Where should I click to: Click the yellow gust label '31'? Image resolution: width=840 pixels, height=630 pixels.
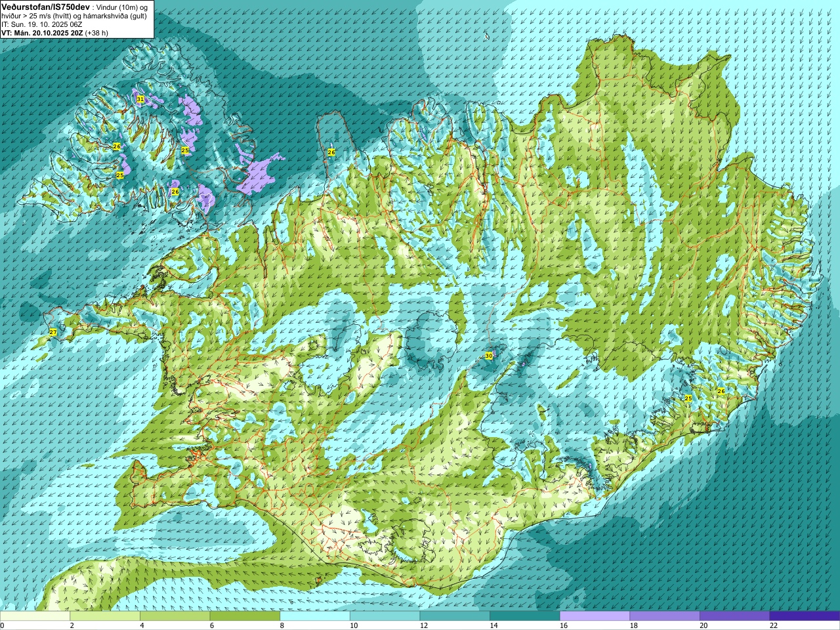(140, 99)
